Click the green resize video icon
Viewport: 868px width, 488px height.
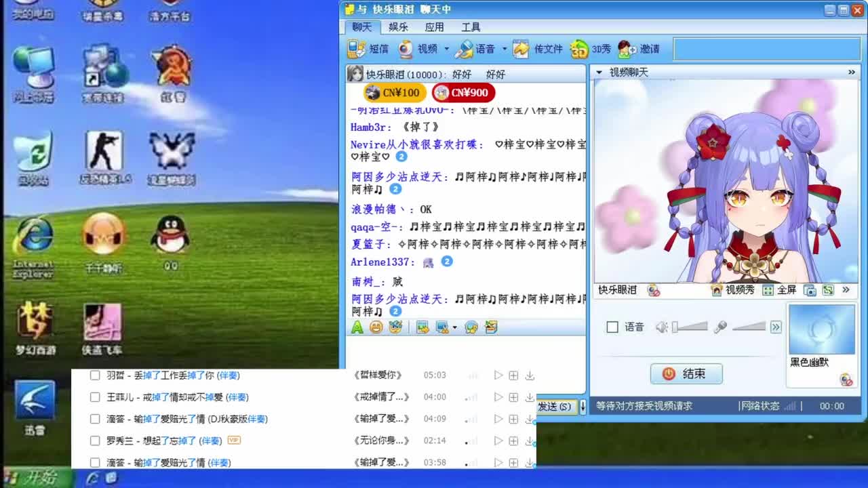(827, 290)
